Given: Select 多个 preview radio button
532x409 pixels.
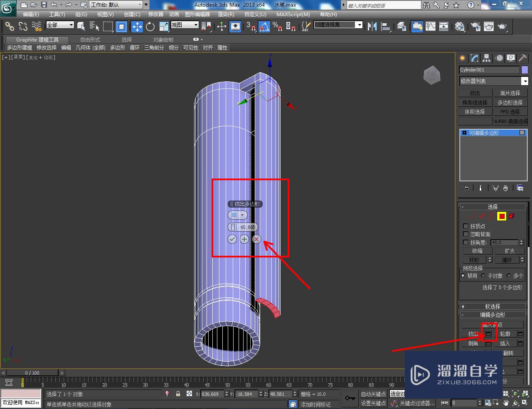Looking at the screenshot, I should (509, 276).
